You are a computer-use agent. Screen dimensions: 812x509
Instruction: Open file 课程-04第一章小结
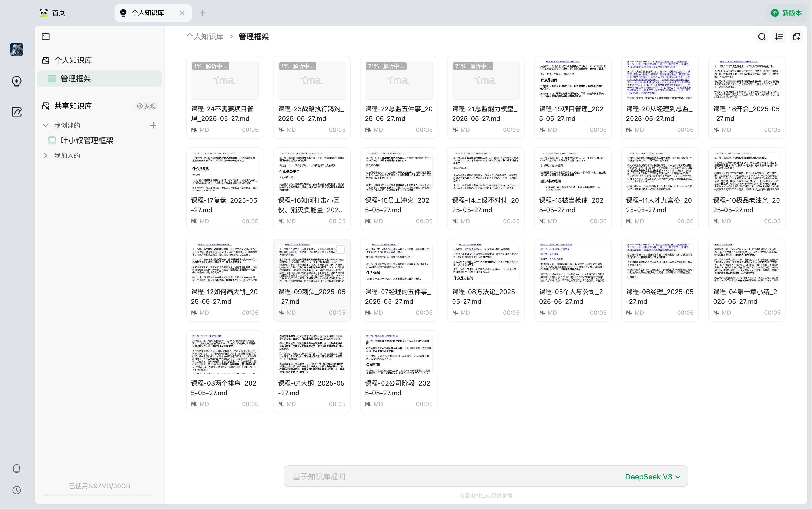click(x=747, y=280)
